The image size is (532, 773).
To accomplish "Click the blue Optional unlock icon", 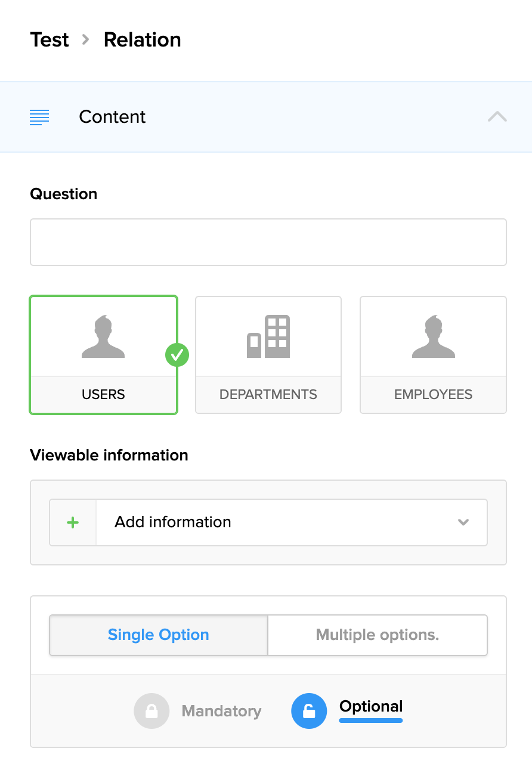I will tap(309, 711).
